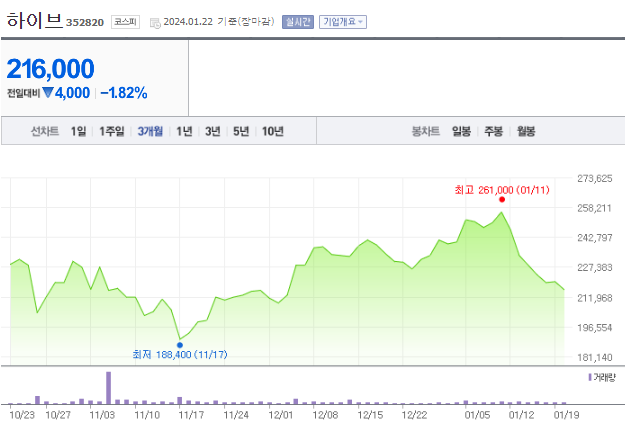The width and height of the screenshot is (625, 436).
Task: Click the 01/05 date axis label
Action: [478, 415]
